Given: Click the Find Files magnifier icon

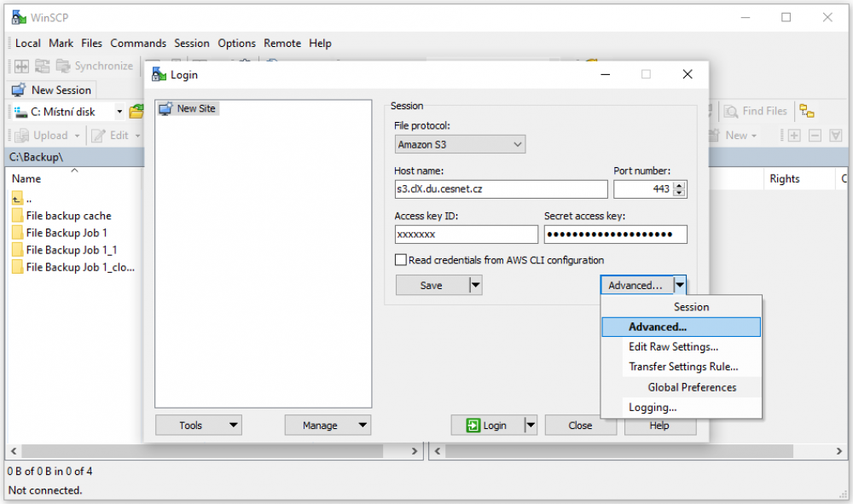Looking at the screenshot, I should [731, 111].
